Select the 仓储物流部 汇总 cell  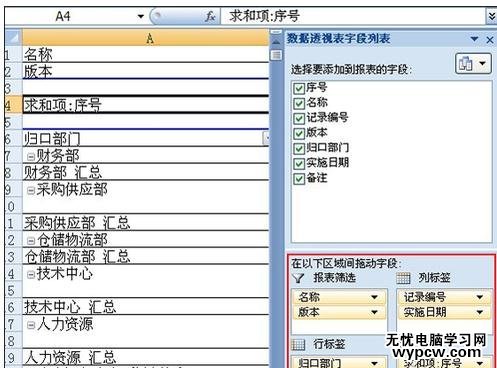[146, 256]
